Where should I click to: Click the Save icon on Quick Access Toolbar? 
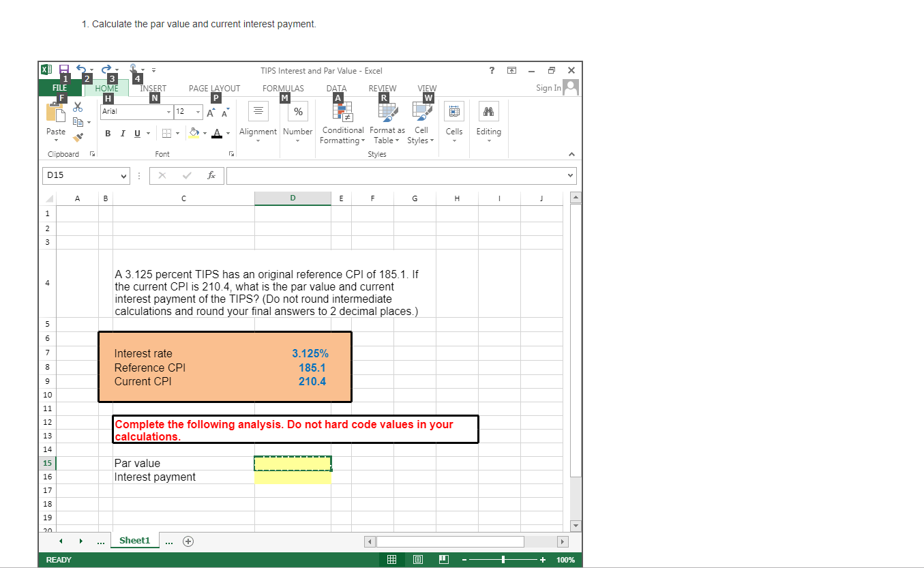pyautogui.click(x=63, y=70)
